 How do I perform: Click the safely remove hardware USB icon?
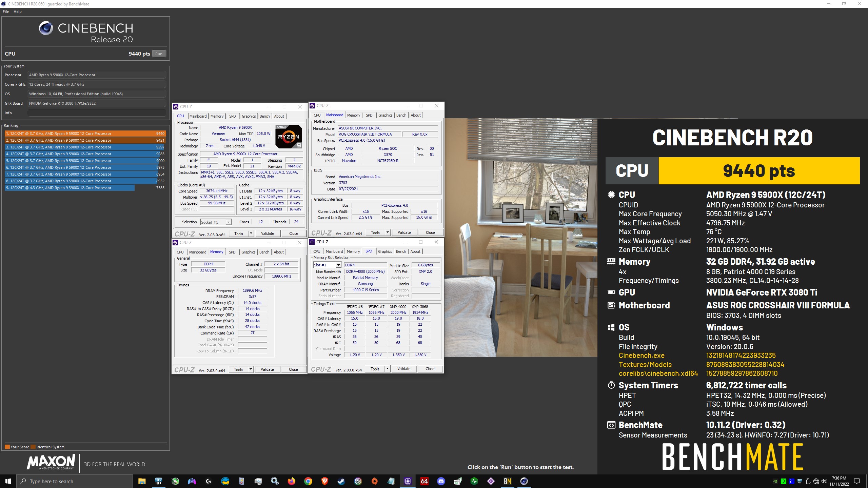coord(808,481)
